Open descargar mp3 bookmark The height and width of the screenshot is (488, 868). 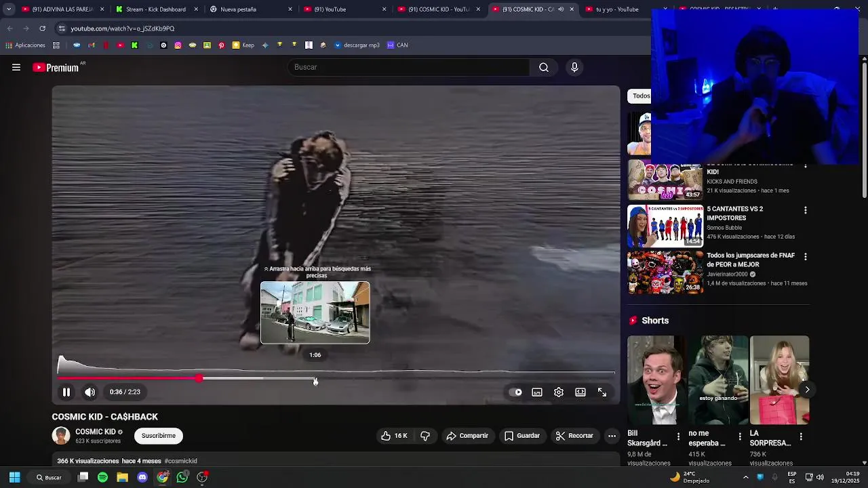click(x=357, y=45)
